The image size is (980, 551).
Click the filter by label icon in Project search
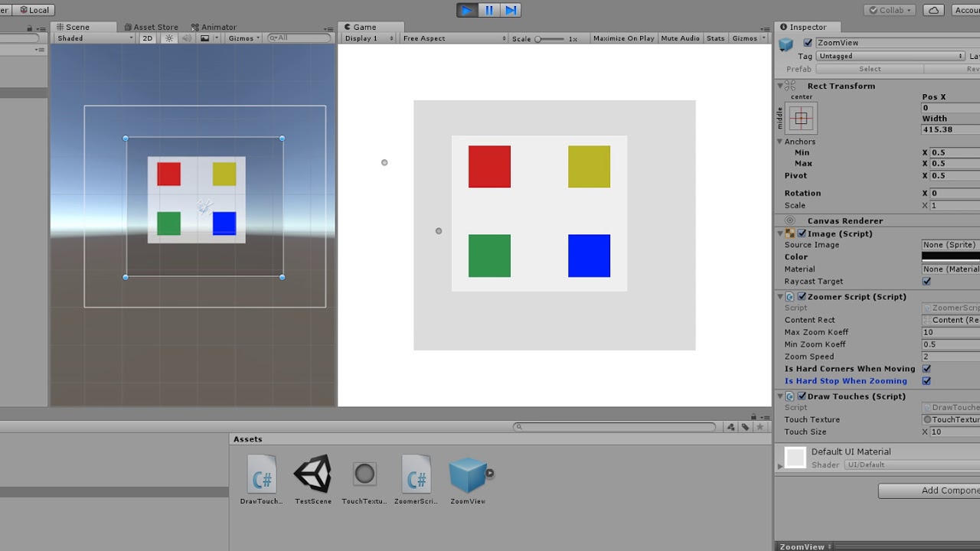pos(745,427)
